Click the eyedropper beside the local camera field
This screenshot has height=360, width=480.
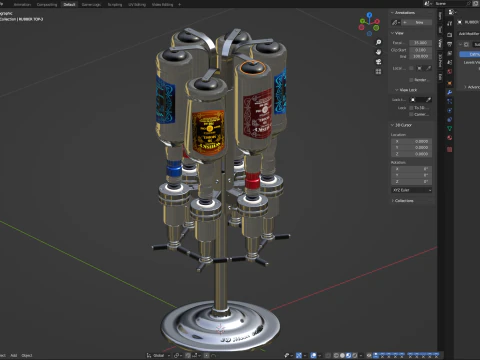pyautogui.click(x=429, y=68)
